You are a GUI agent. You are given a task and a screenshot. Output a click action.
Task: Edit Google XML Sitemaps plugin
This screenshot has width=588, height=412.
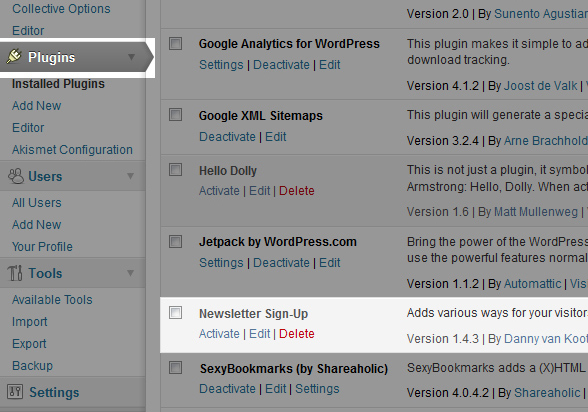(x=276, y=137)
